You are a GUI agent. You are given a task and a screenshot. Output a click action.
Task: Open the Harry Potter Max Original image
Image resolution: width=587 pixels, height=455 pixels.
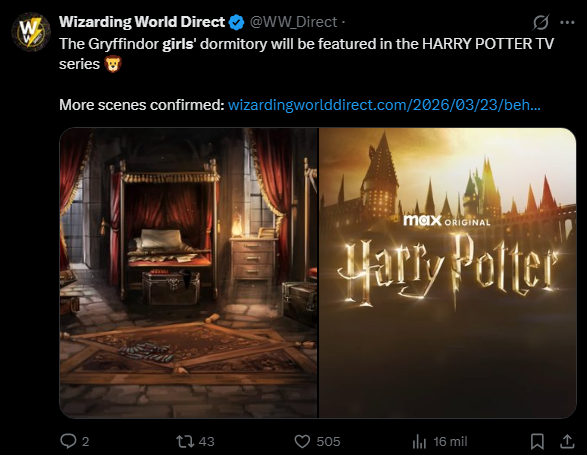click(447, 273)
